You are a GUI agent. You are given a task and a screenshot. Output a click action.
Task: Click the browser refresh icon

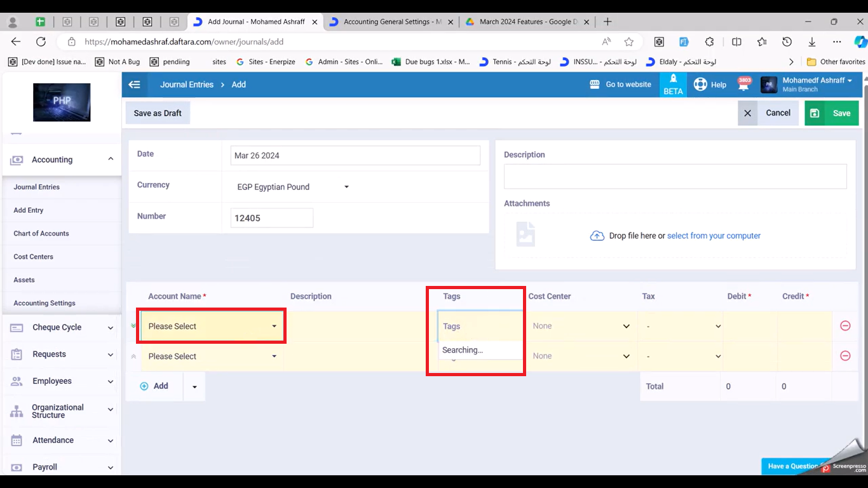(x=41, y=41)
